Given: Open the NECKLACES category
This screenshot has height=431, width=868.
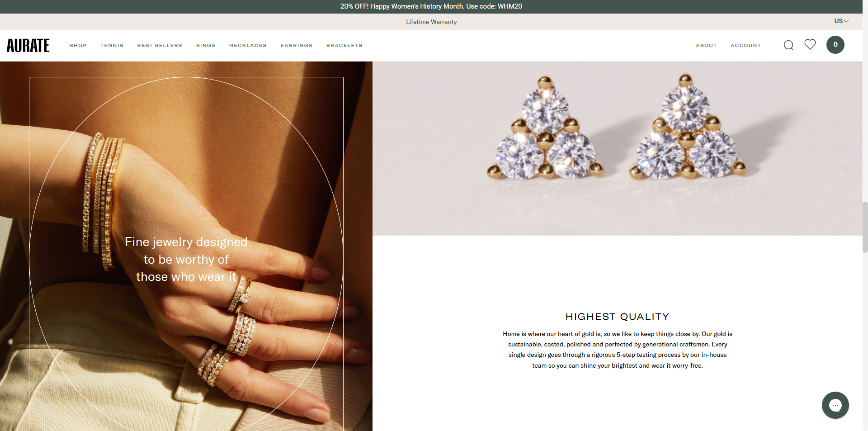Looking at the screenshot, I should 248,45.
